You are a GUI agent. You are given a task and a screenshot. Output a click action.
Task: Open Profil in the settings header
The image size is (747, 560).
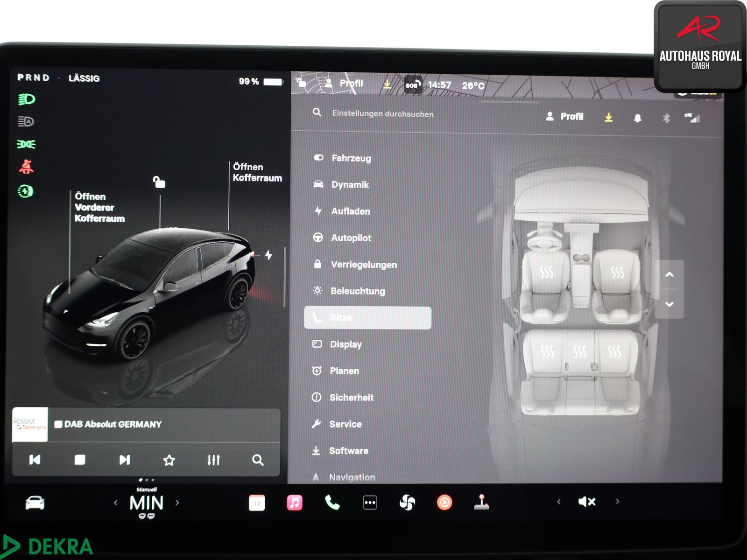(564, 116)
